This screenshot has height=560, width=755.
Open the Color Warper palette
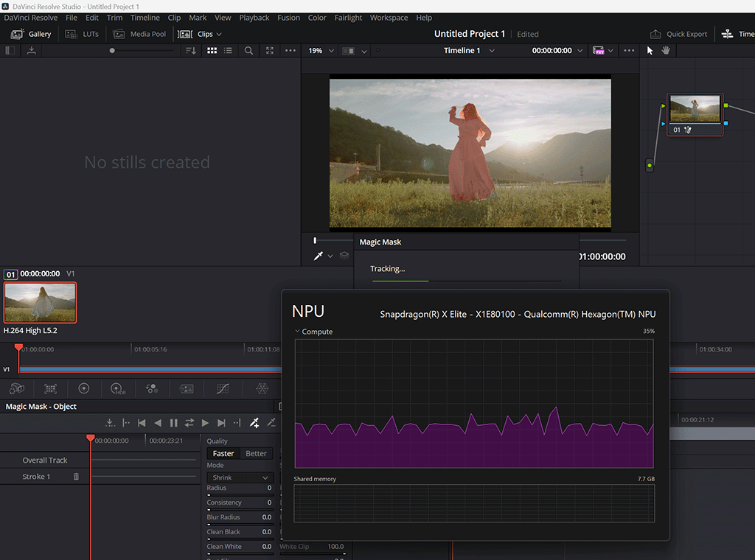click(262, 388)
